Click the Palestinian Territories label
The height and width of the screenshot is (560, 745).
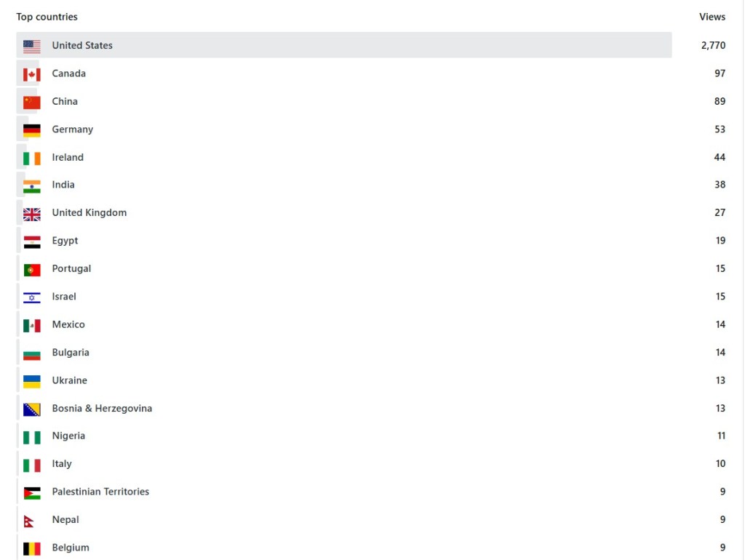100,492
